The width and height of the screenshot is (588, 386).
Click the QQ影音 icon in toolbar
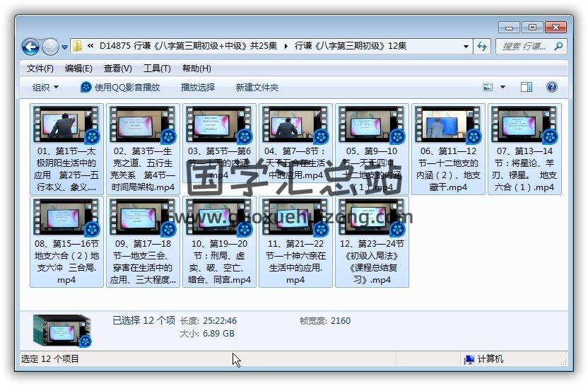pos(86,88)
